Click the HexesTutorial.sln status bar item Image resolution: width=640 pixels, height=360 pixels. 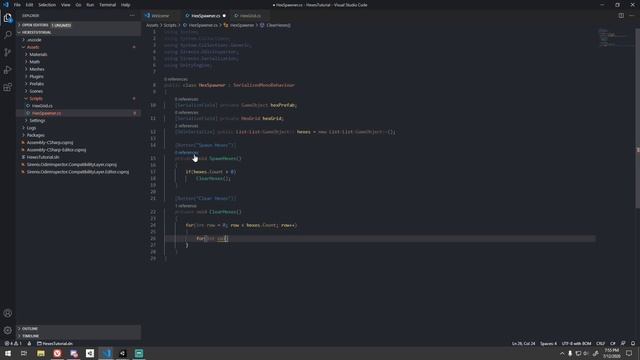point(55,344)
